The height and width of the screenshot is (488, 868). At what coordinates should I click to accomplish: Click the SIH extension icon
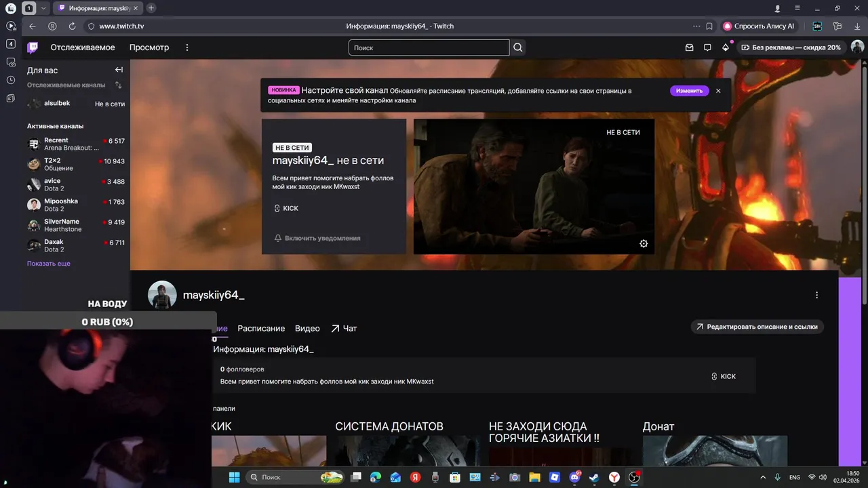[x=818, y=26]
